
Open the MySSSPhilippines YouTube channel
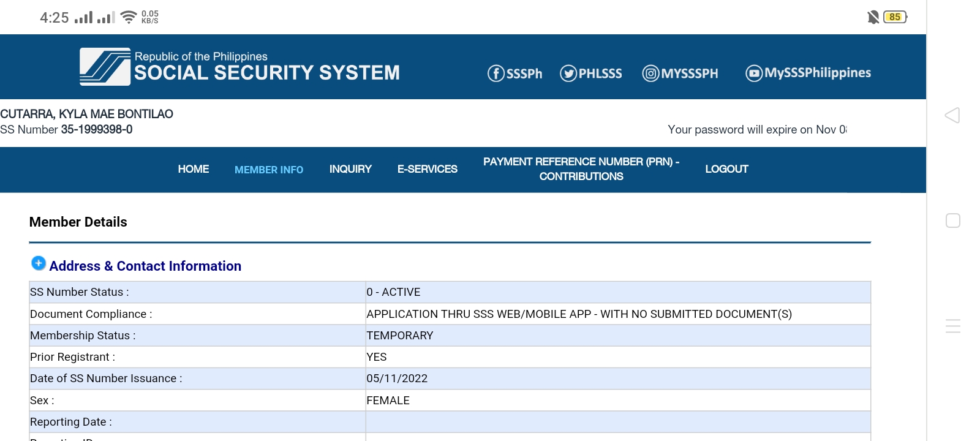click(x=809, y=73)
